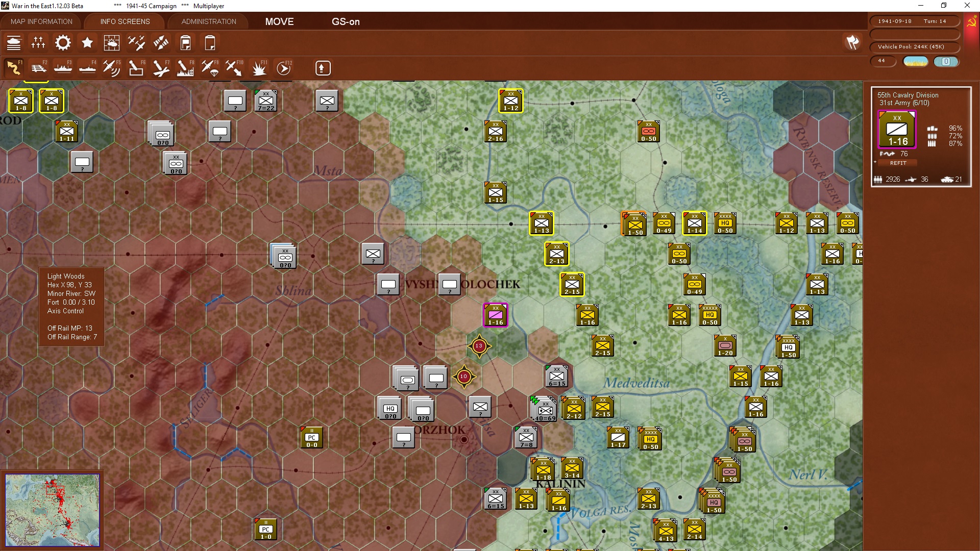Screen dimensions: 980x551
Task: Select the 7=22 German unit at top
Action: pyautogui.click(x=266, y=101)
